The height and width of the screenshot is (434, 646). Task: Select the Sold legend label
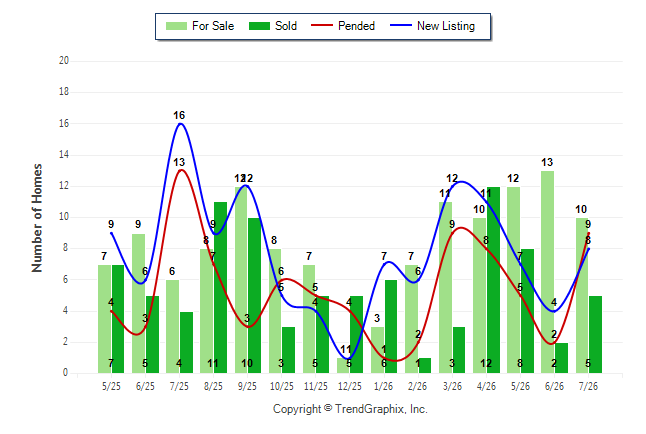click(286, 26)
